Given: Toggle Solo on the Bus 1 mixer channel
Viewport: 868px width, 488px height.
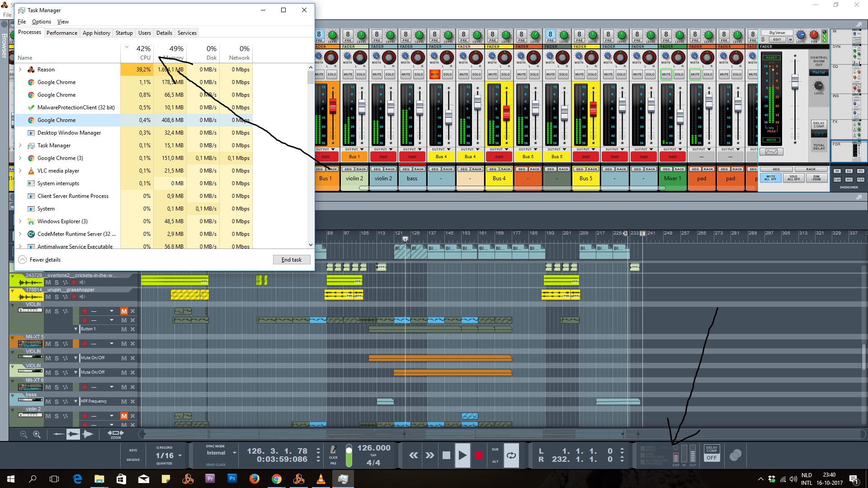Looking at the screenshot, I should [332, 74].
